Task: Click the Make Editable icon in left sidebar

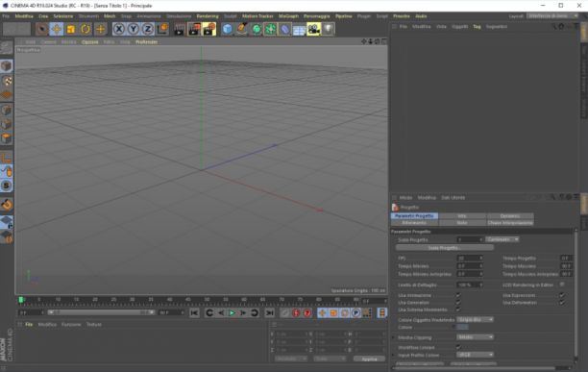Action: pyautogui.click(x=7, y=48)
